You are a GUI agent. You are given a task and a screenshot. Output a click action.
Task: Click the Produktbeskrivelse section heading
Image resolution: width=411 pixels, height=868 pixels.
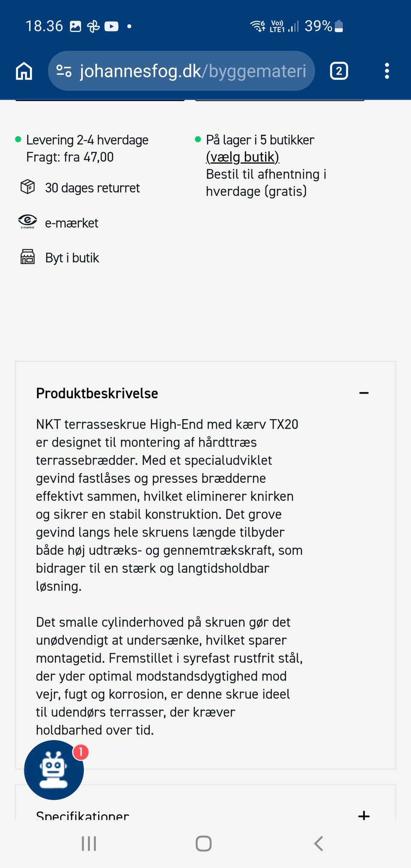coord(97,393)
